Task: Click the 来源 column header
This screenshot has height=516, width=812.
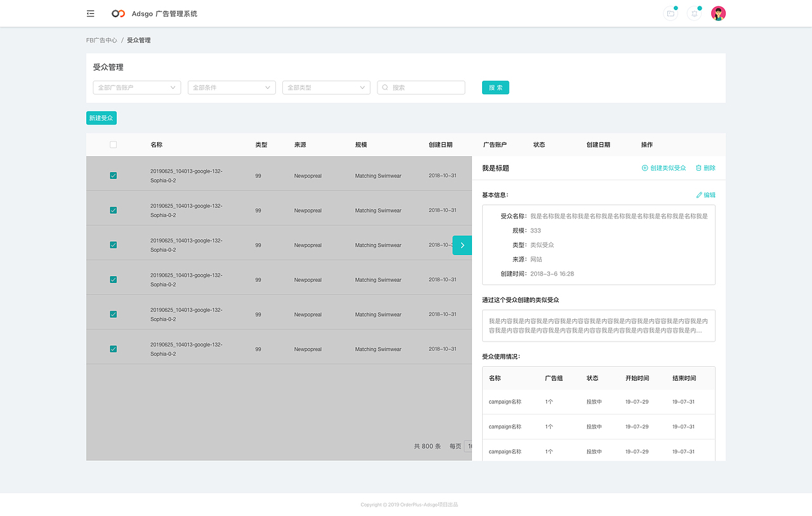Action: click(x=300, y=145)
